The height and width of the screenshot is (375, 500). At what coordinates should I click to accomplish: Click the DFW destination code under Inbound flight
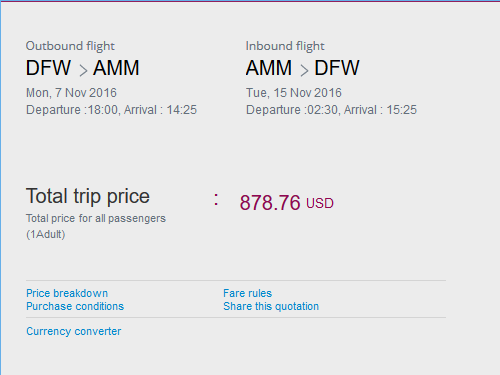click(x=337, y=68)
